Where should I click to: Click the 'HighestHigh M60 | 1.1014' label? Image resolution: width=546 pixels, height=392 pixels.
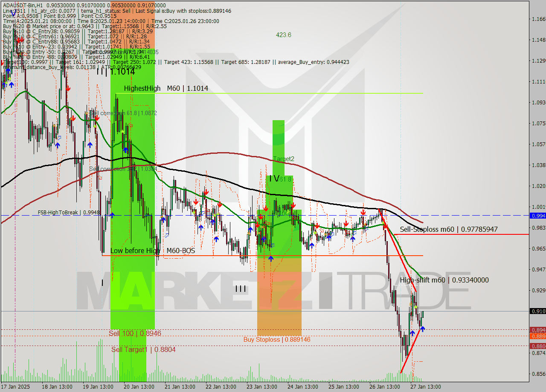click(166, 88)
